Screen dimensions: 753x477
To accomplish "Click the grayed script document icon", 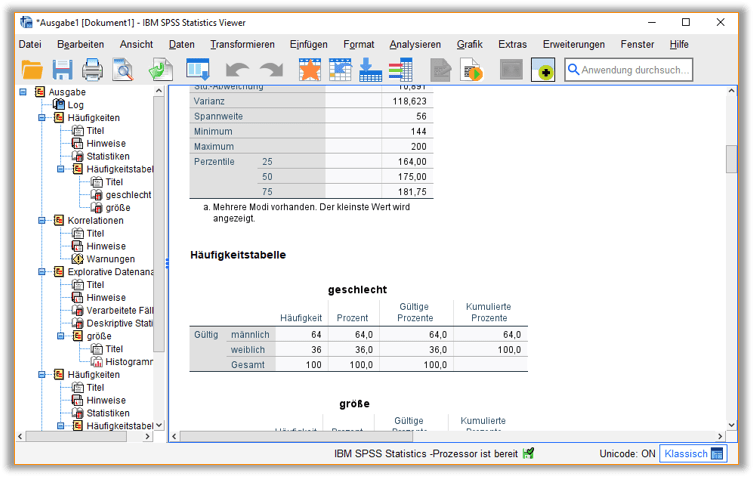I will (x=440, y=70).
